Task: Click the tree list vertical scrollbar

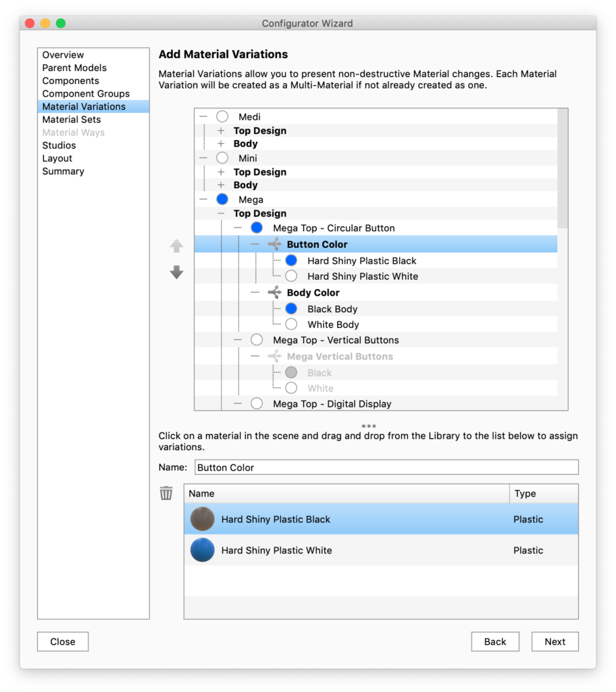Action: tap(563, 169)
